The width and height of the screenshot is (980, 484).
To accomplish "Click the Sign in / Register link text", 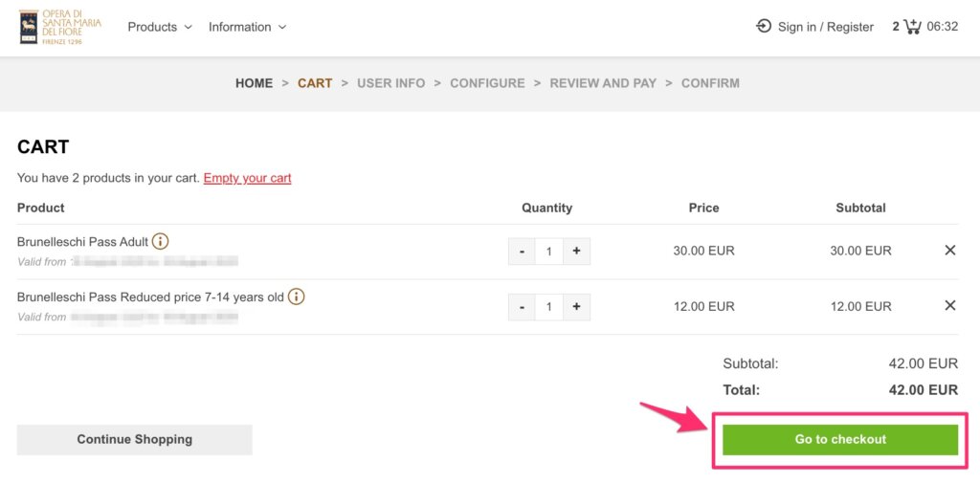I will [825, 27].
